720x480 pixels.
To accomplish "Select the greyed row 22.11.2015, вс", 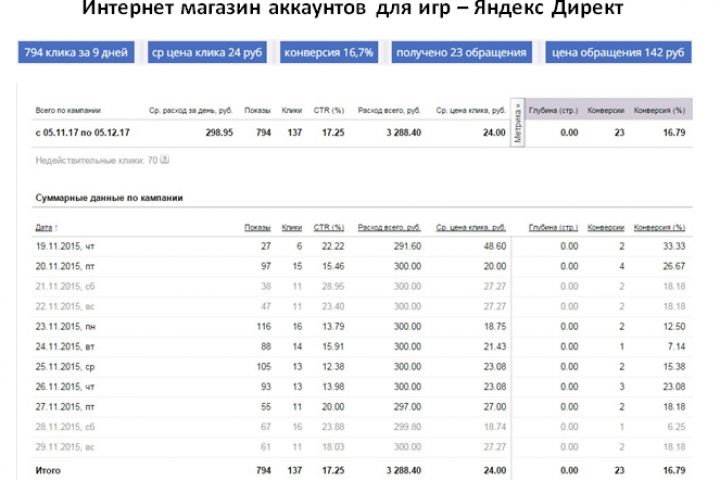I will (x=362, y=306).
